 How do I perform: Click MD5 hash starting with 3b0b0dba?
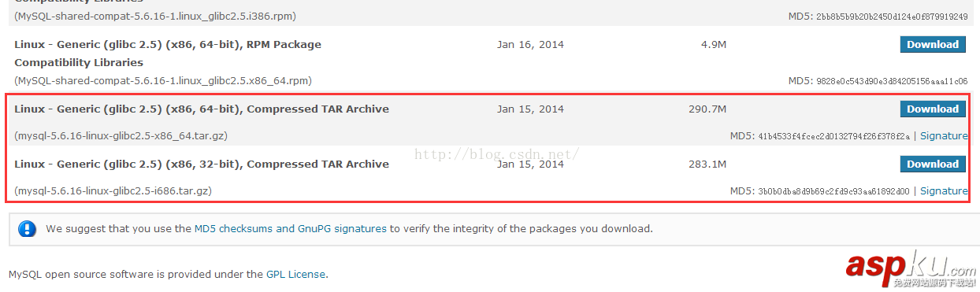(x=834, y=192)
